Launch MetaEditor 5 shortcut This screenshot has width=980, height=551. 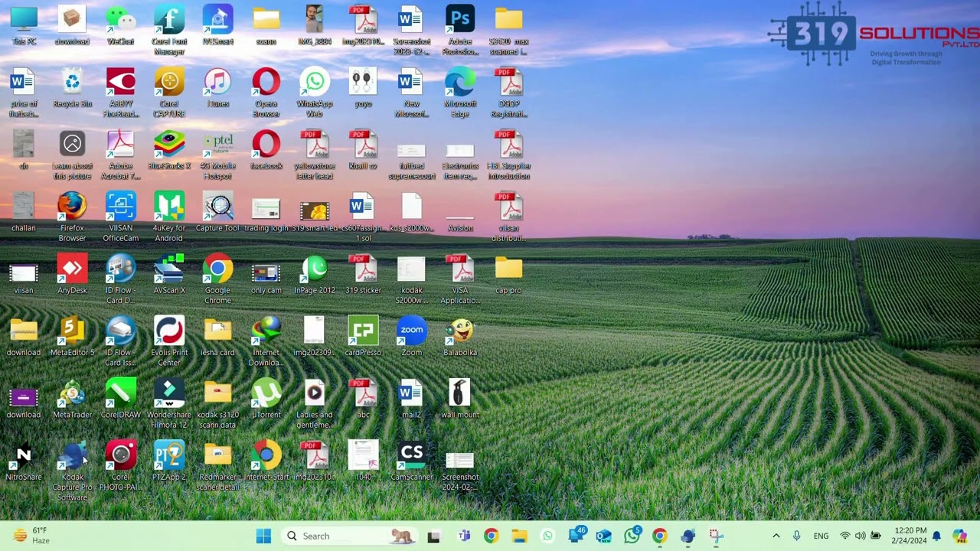tap(72, 337)
